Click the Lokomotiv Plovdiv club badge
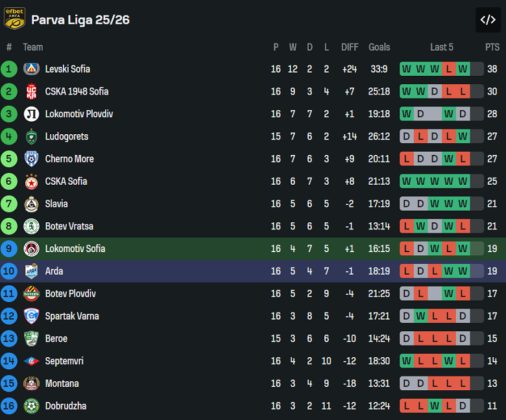 (31, 114)
